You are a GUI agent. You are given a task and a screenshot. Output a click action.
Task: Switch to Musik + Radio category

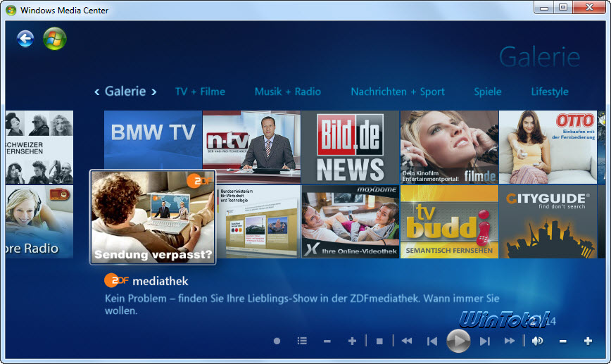288,92
